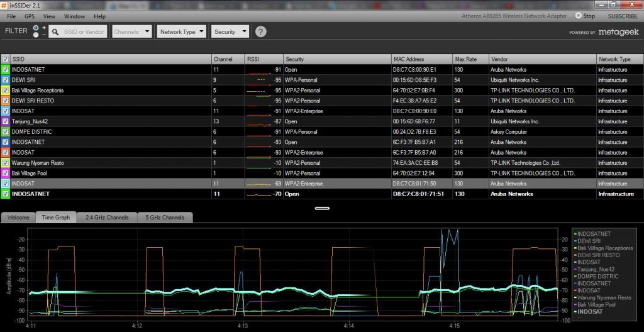Click the inSSIDer app icon in title bar
The height and width of the screenshot is (332, 644).
click(4, 4)
